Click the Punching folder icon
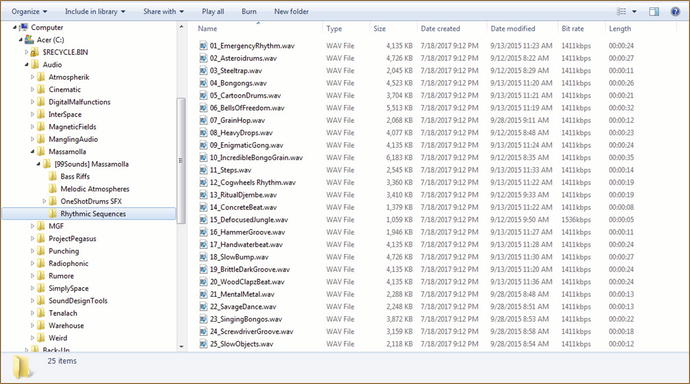The width and height of the screenshot is (690, 384). 41,251
